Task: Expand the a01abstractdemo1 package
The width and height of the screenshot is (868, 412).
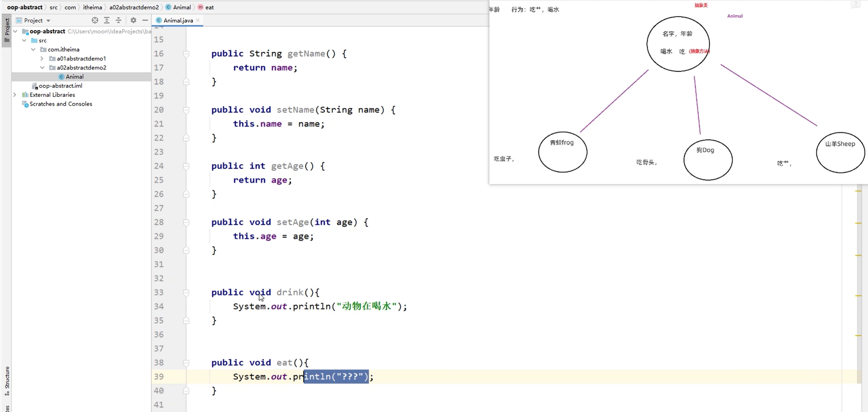Action: click(42, 59)
